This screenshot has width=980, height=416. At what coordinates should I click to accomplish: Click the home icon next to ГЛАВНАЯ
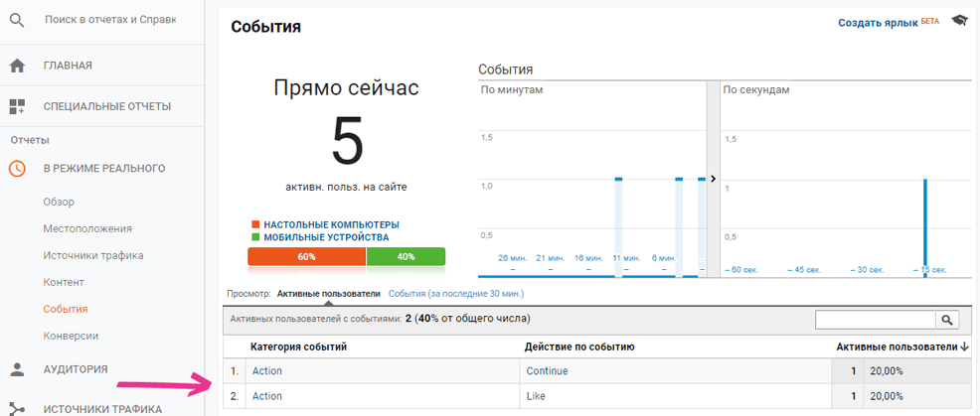[18, 65]
